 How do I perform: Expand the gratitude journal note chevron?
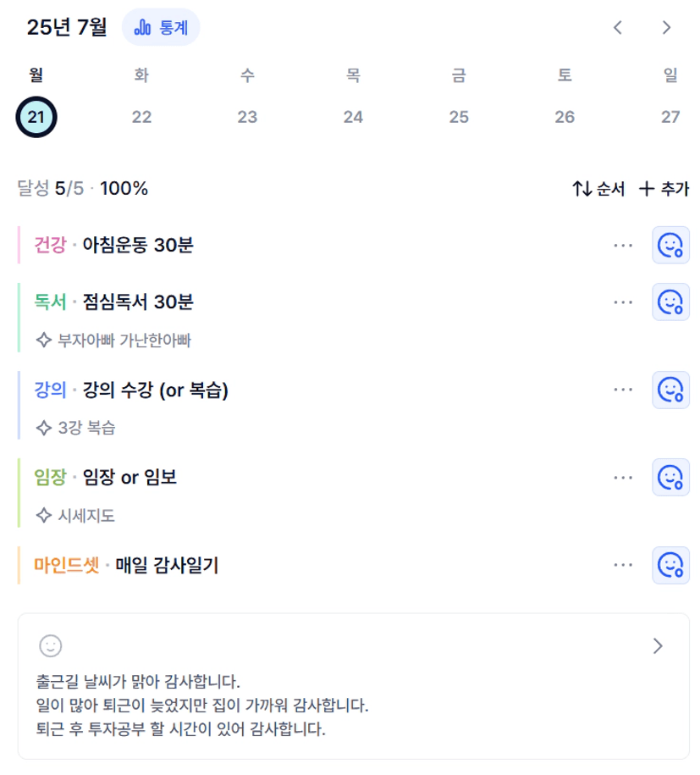pos(658,646)
